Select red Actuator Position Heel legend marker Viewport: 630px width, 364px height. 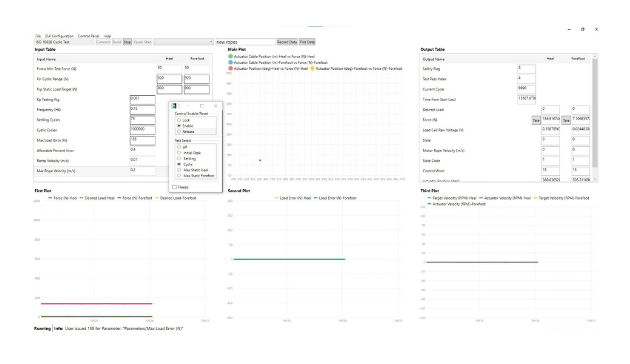[231, 69]
